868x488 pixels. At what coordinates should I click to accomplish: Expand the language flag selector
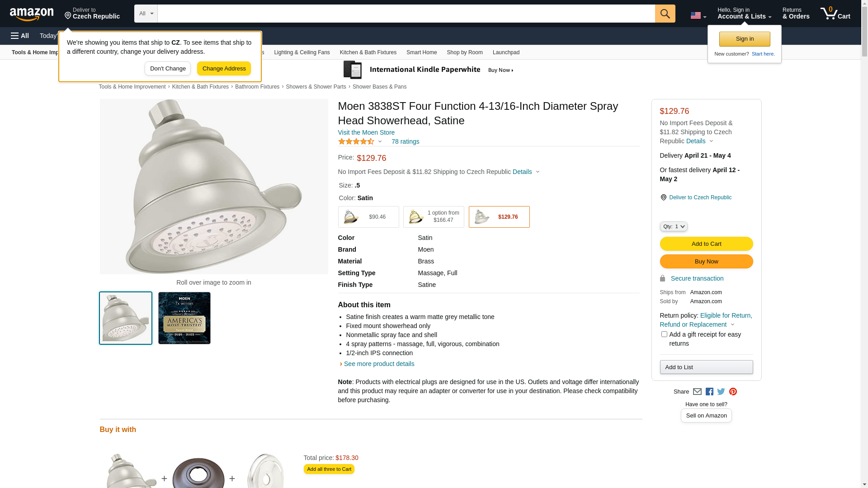click(698, 15)
